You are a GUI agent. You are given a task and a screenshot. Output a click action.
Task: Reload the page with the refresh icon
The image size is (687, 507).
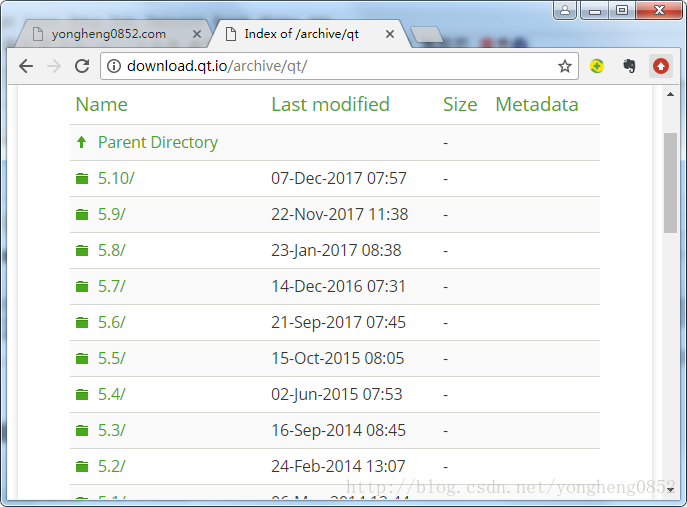click(x=82, y=66)
